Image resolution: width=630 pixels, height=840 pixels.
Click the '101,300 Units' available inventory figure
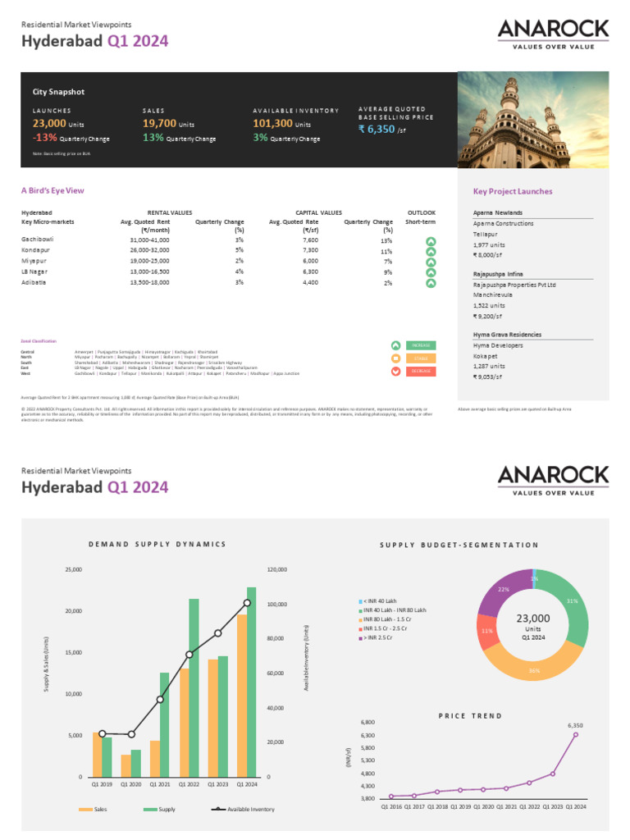point(282,124)
